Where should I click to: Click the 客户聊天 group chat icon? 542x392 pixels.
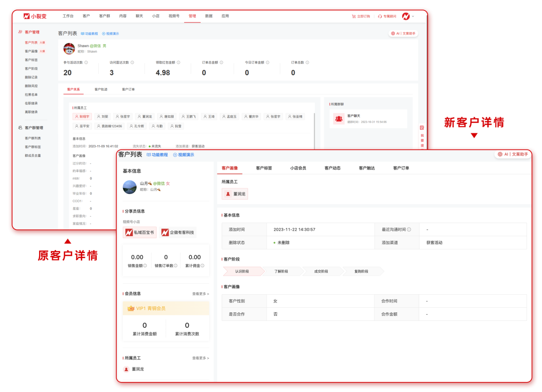pyautogui.click(x=339, y=118)
